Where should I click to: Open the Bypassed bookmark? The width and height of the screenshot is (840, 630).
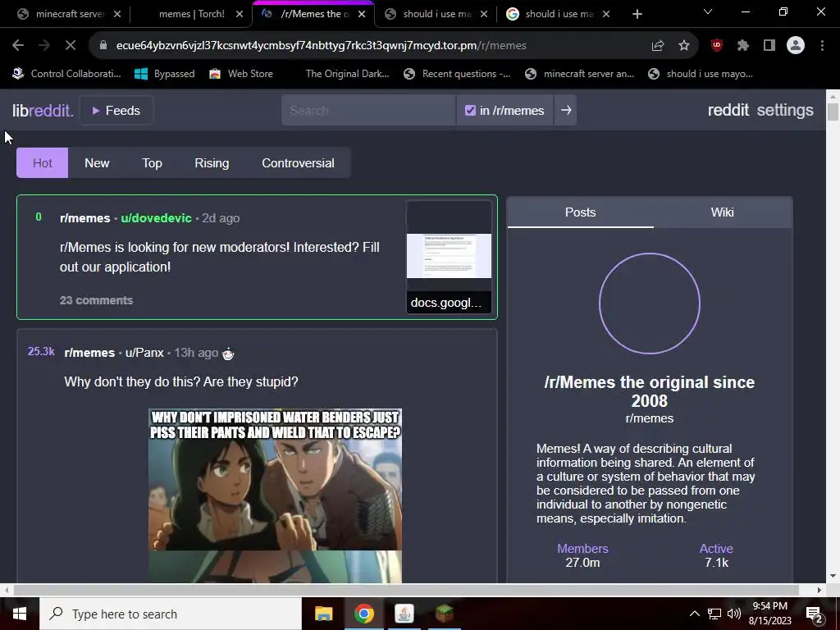[164, 74]
